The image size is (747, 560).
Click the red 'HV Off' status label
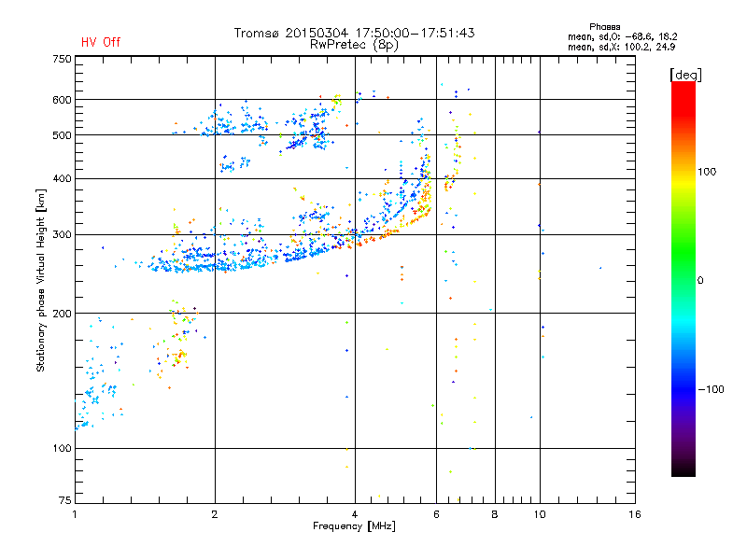[101, 42]
